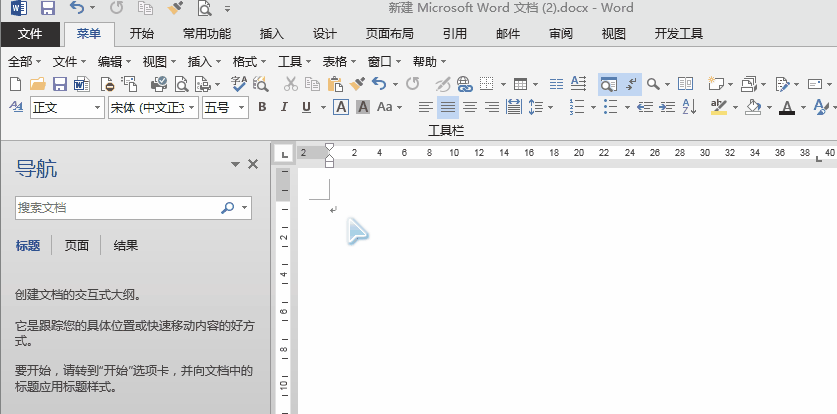Click the Save icon in toolbar
Image resolution: width=837 pixels, height=414 pixels.
tap(59, 84)
